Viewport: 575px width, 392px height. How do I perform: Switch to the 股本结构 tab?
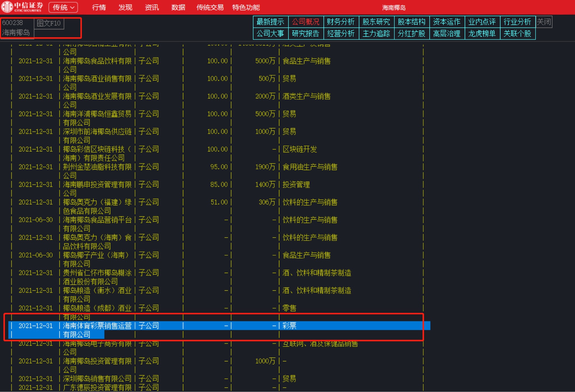point(412,22)
